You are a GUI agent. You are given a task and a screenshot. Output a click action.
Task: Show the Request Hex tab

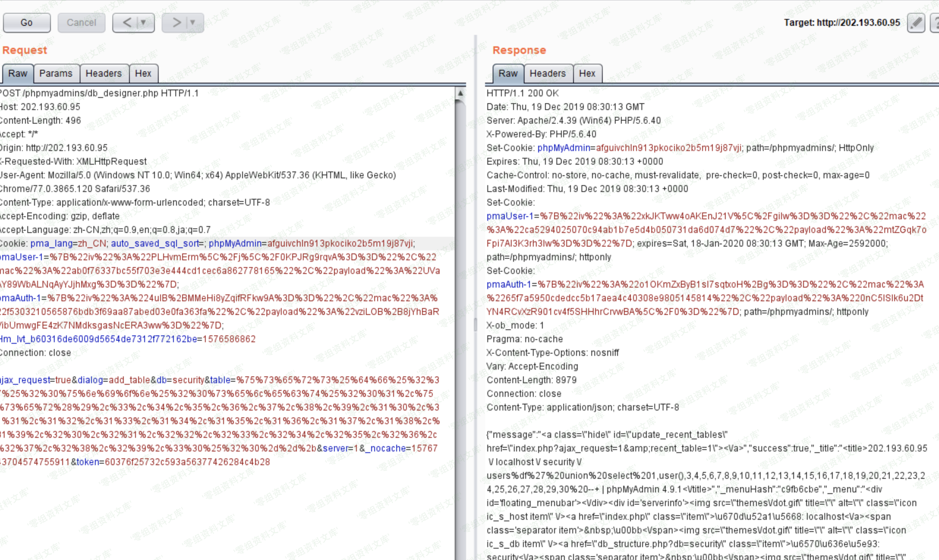point(143,74)
